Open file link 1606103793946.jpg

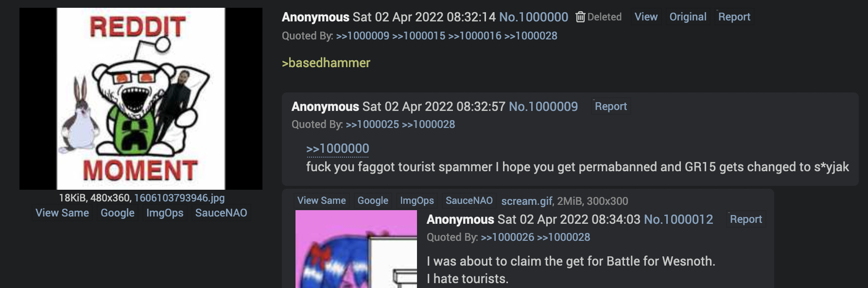(x=179, y=198)
